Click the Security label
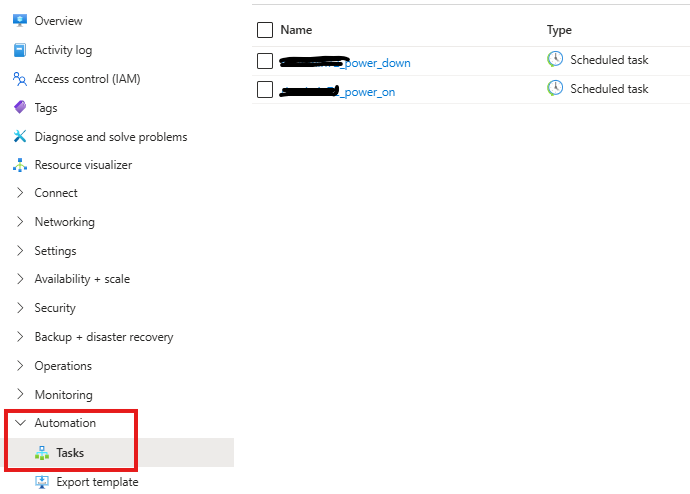 tap(55, 308)
